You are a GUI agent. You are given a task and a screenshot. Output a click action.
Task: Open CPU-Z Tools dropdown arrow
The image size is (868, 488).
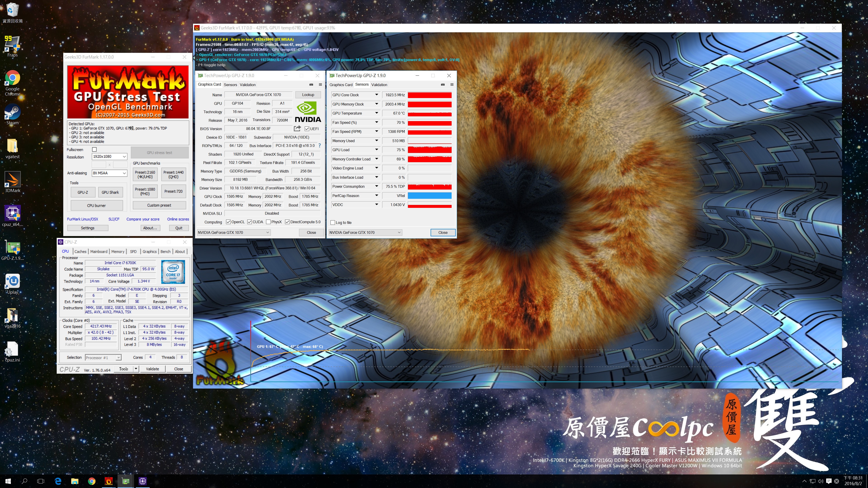point(136,369)
